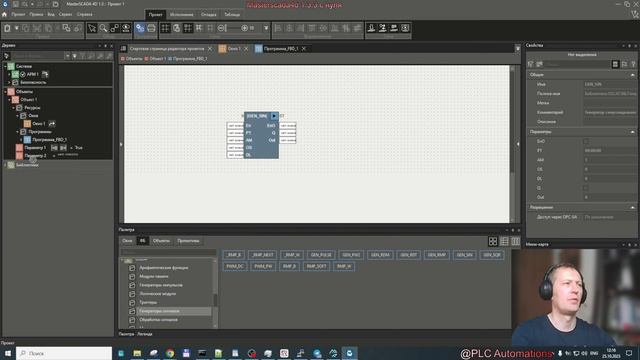Select the Объекты palette tab
The width and height of the screenshot is (640, 360).
click(161, 241)
